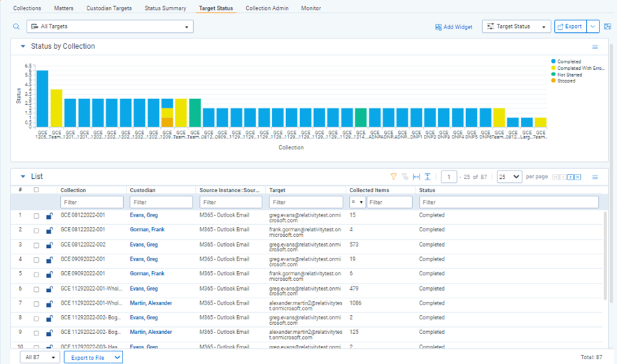The width and height of the screenshot is (617, 364).
Task: Click the lock icon in row 3
Action: [x=50, y=245]
